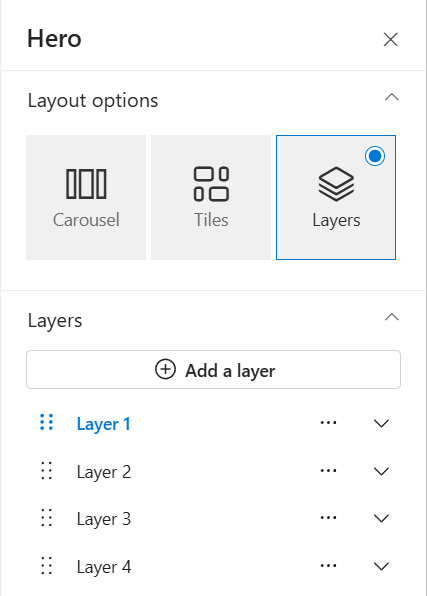
Task: Click the Layer 2 drag handle
Action: 47,471
